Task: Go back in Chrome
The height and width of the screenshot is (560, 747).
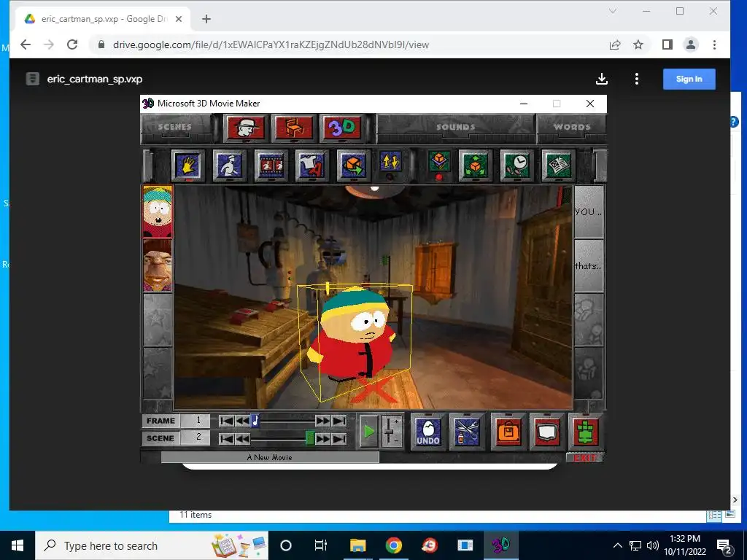Action: click(26, 44)
